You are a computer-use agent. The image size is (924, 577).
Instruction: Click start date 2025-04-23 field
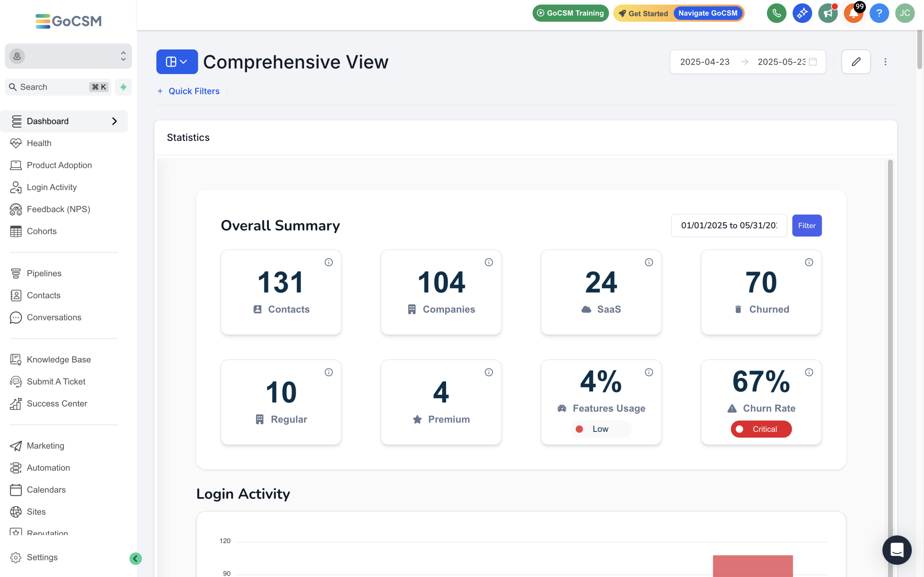(705, 61)
